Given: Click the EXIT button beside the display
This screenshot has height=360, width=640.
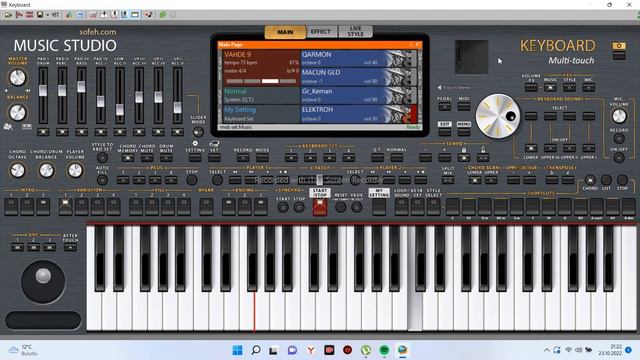Looking at the screenshot, I should [444, 131].
